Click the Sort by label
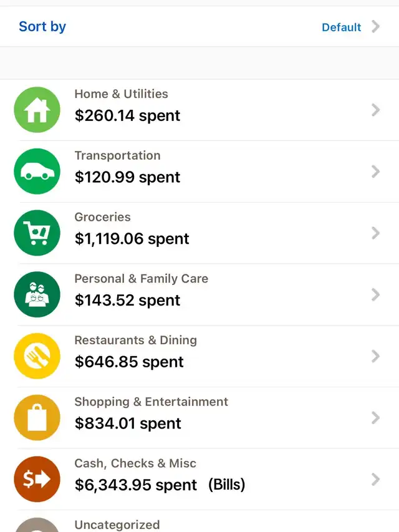The image size is (399, 532). (x=42, y=27)
